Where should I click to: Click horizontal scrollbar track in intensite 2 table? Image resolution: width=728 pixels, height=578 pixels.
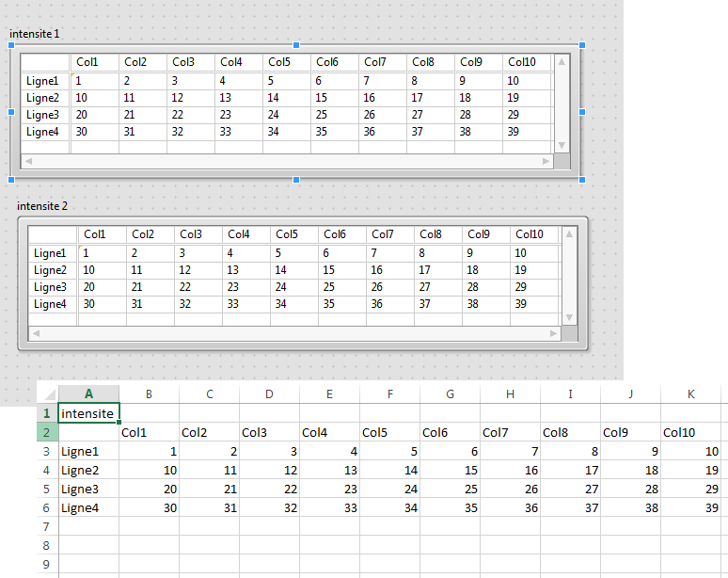tap(294, 333)
